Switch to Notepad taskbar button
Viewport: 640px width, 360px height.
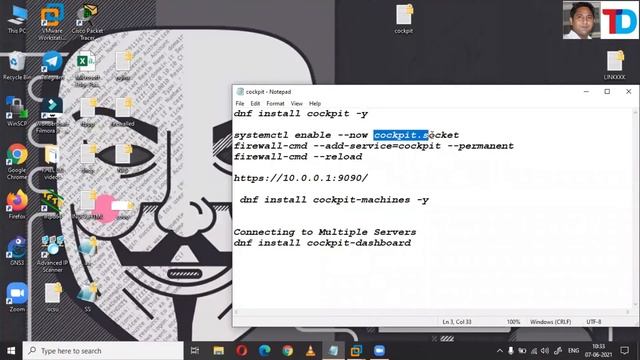point(333,351)
